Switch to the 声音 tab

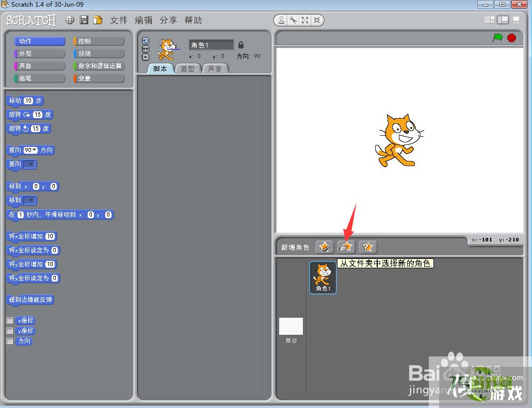click(x=215, y=69)
